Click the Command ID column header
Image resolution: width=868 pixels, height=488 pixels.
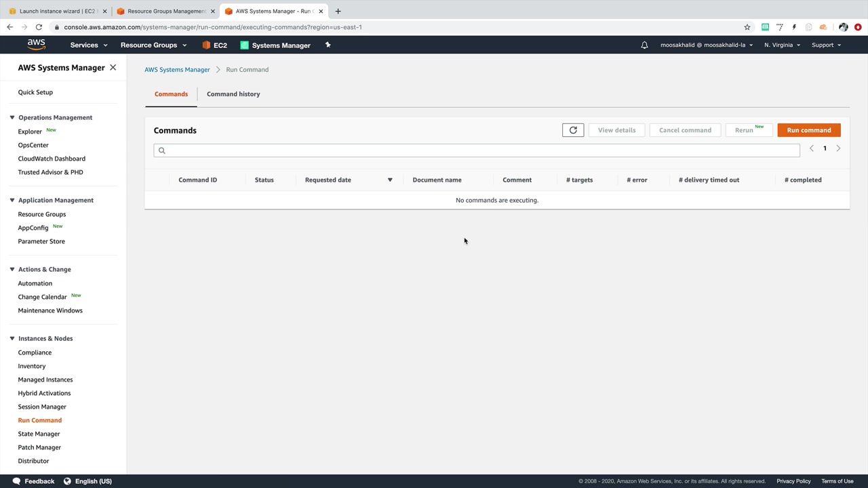tap(198, 180)
